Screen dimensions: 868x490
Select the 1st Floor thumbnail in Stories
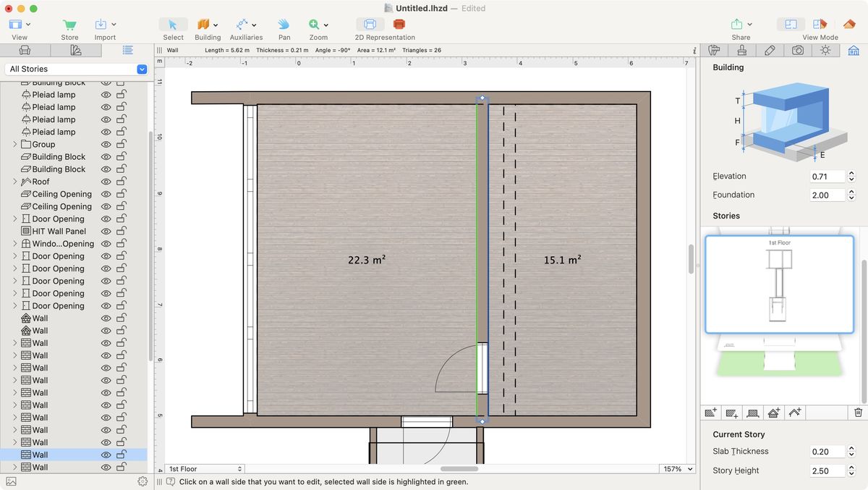tap(779, 284)
